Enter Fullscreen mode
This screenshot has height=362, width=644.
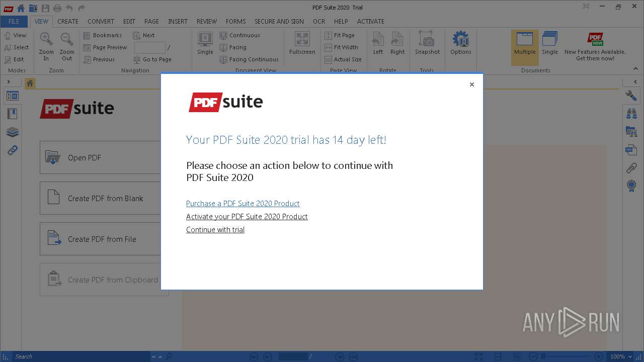(x=302, y=44)
